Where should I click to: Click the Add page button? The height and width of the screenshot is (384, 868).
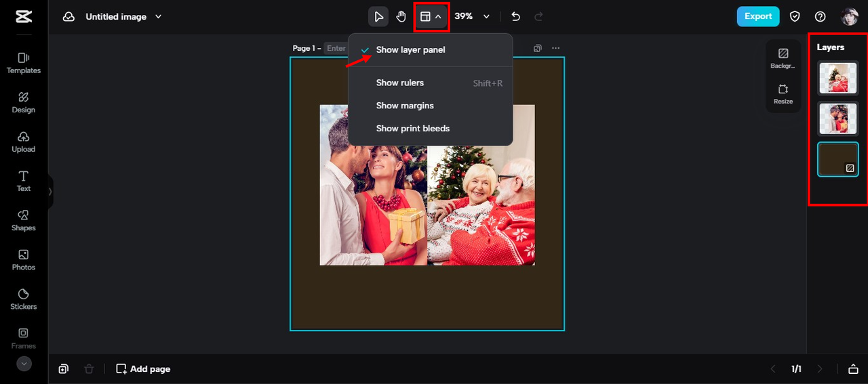[143, 369]
